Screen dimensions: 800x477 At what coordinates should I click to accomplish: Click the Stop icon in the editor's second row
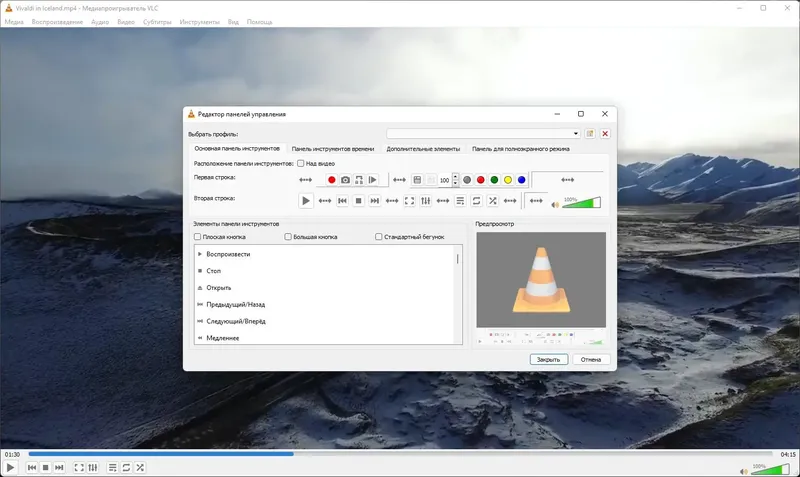pos(359,200)
